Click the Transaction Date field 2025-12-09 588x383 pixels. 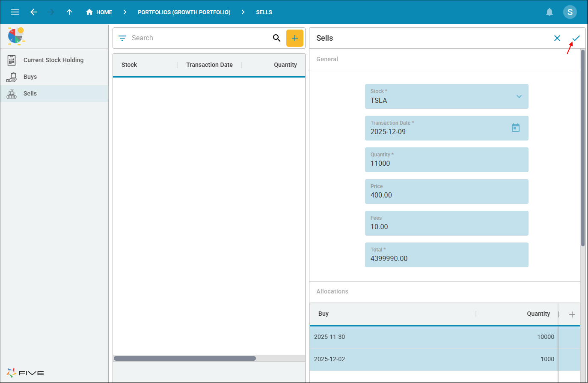click(x=447, y=128)
